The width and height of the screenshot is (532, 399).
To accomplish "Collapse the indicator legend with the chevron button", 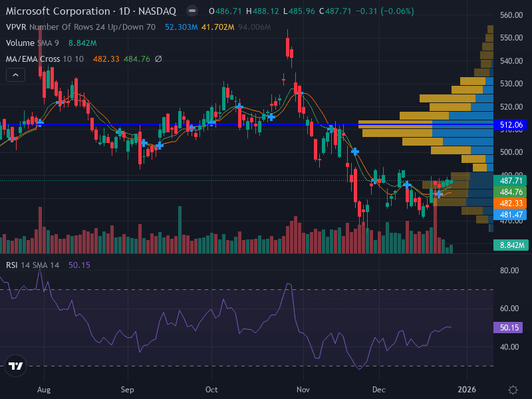I will click(15, 75).
